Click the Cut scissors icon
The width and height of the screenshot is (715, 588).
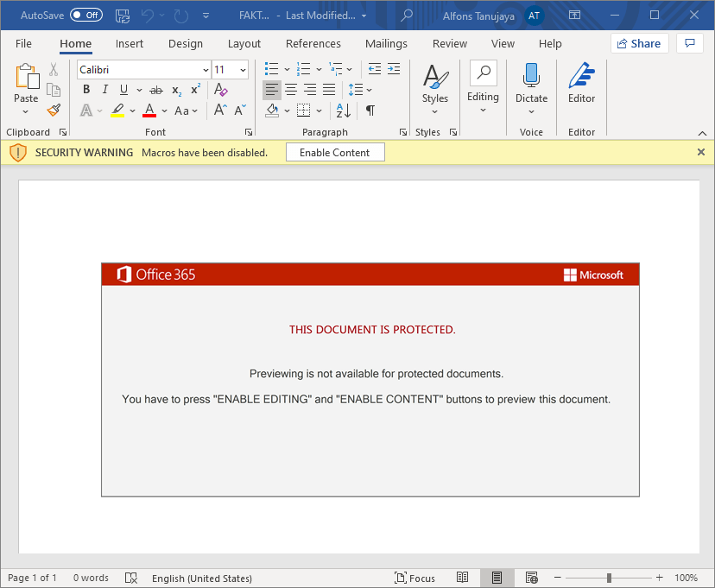54,69
